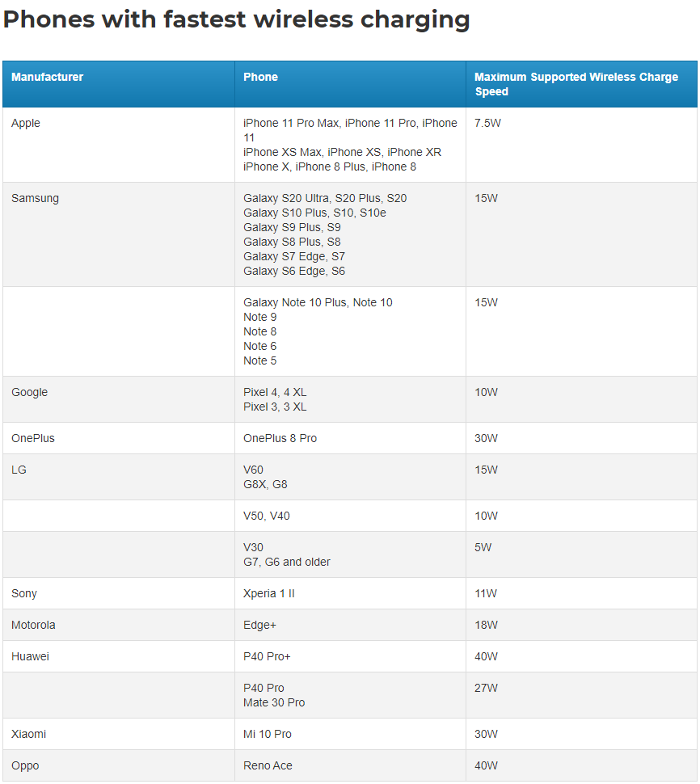Click Maximum Supported Wireless Charge Speed header
Image resolution: width=700 pixels, height=784 pixels.
coord(576,84)
